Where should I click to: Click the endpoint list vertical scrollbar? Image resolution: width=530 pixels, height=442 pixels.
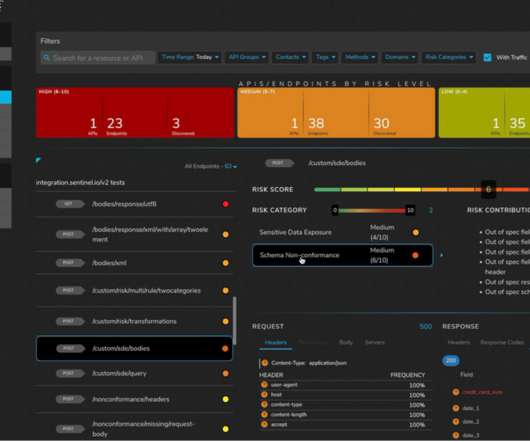pos(235,320)
